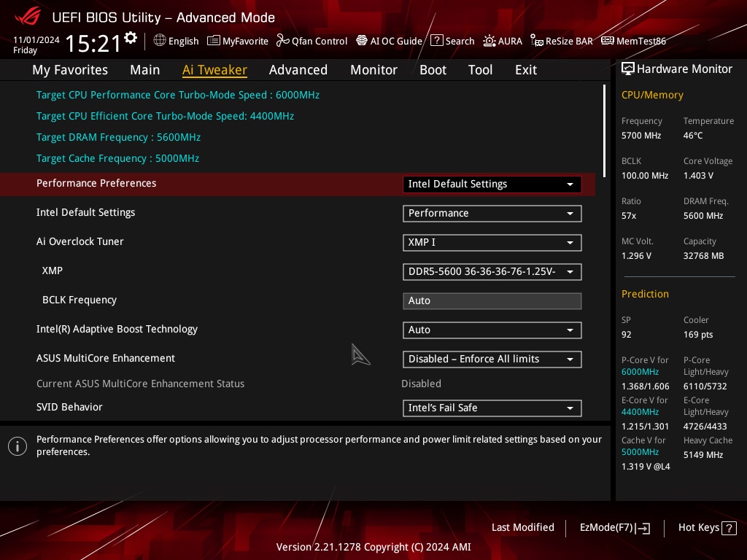Switch to My Favorites tab
747x560 pixels.
point(70,70)
